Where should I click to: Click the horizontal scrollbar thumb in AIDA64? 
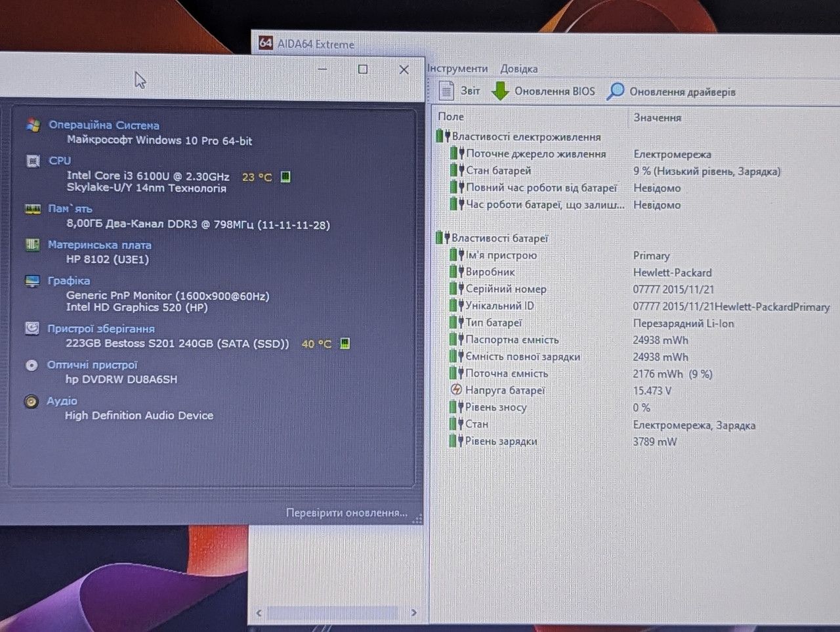point(332,613)
